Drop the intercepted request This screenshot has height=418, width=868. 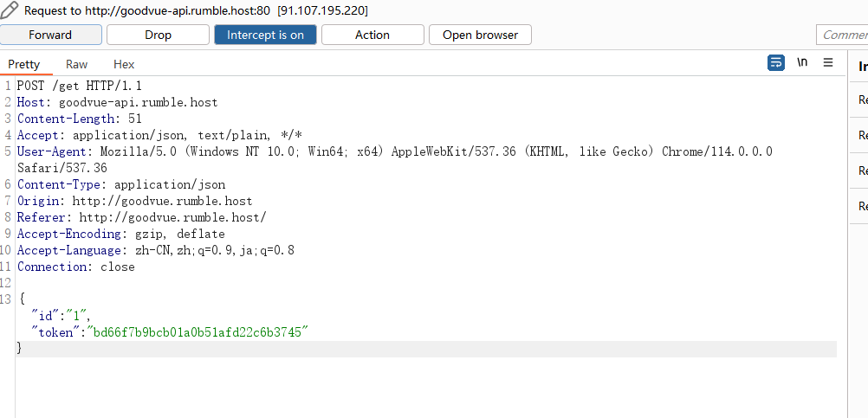pos(158,35)
